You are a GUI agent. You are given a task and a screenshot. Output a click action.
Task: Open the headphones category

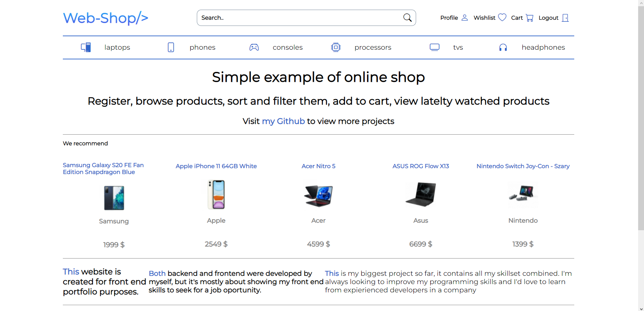tap(543, 47)
